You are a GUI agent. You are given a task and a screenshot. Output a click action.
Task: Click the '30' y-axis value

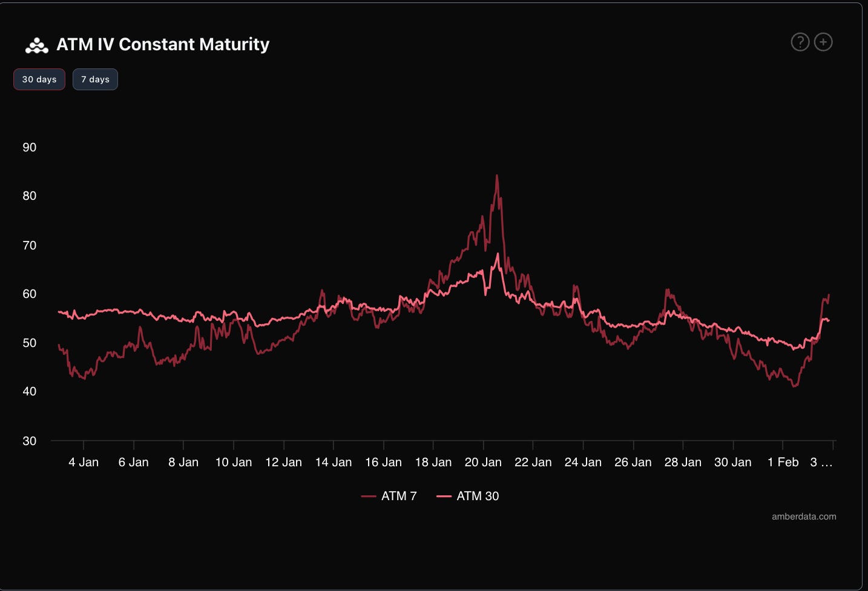tap(29, 441)
